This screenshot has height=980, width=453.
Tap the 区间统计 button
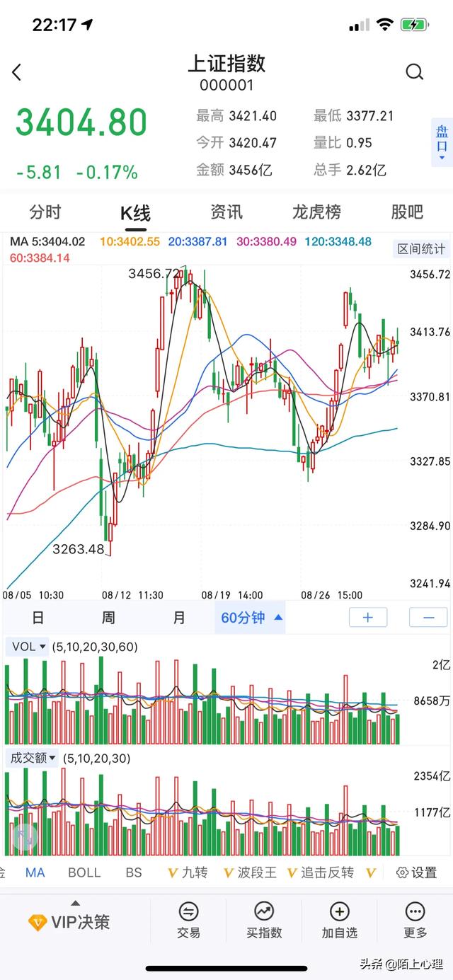pos(421,249)
